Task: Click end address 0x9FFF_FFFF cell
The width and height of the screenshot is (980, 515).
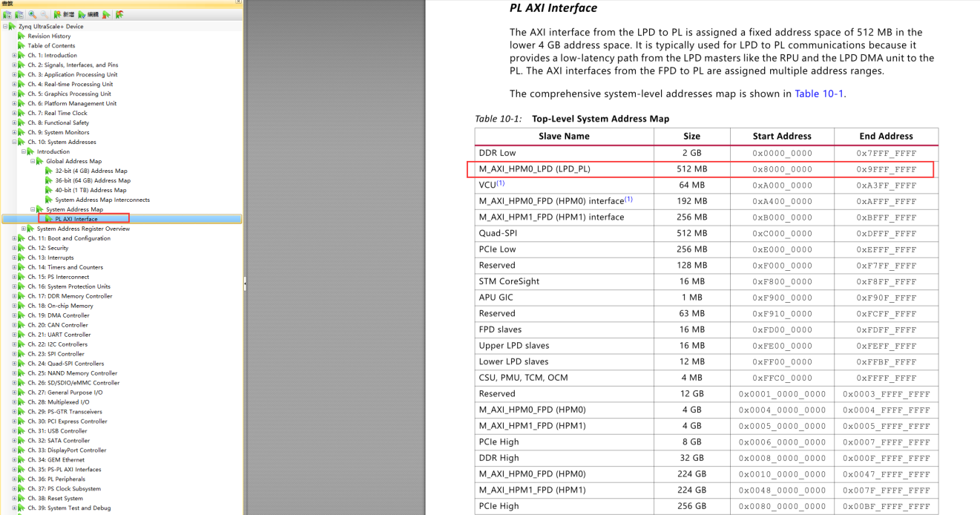Action: pos(886,169)
